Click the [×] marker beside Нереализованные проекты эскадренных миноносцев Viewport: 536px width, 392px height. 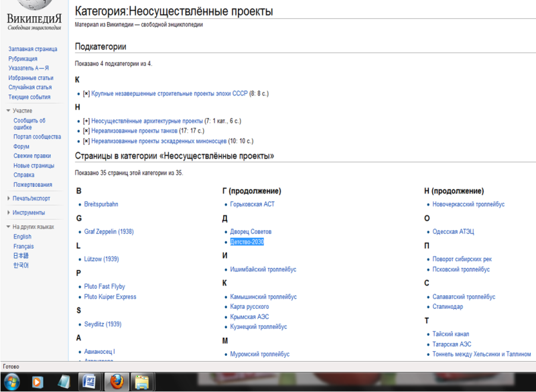click(86, 141)
